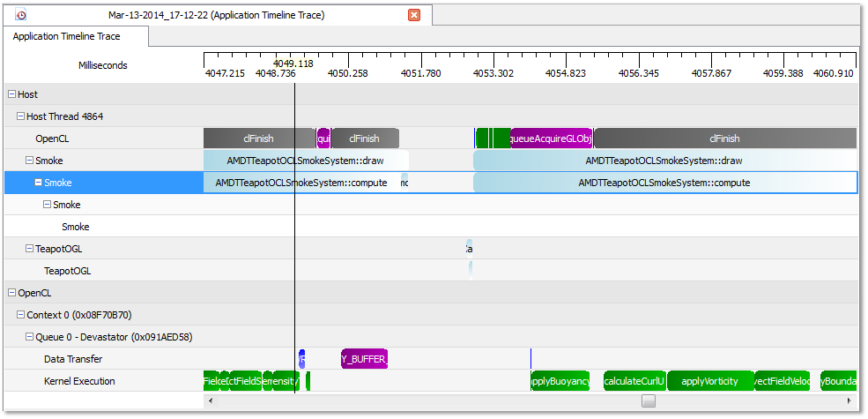
Task: Select the applyVorticity kernel block
Action: [x=709, y=381]
